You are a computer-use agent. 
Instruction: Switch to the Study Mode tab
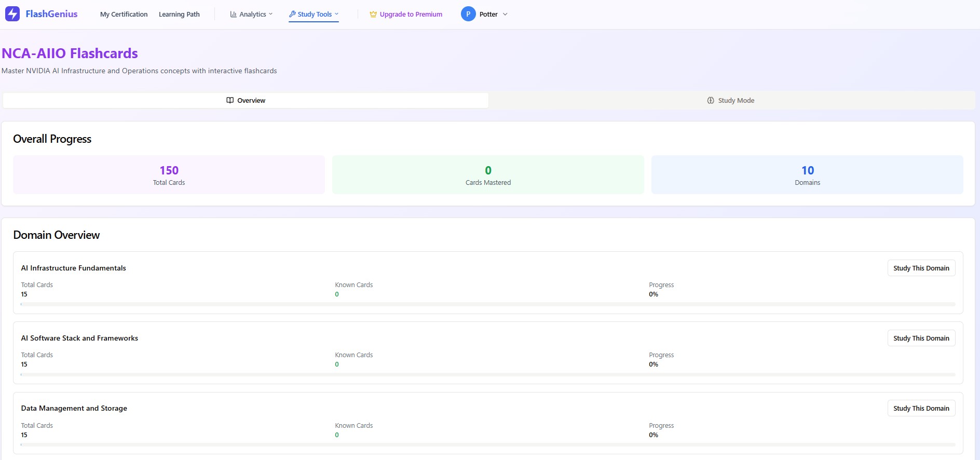(x=731, y=100)
